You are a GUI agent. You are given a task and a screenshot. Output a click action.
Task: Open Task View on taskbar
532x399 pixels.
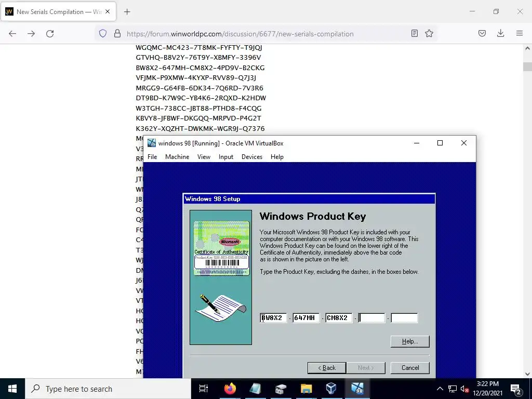[204, 389]
